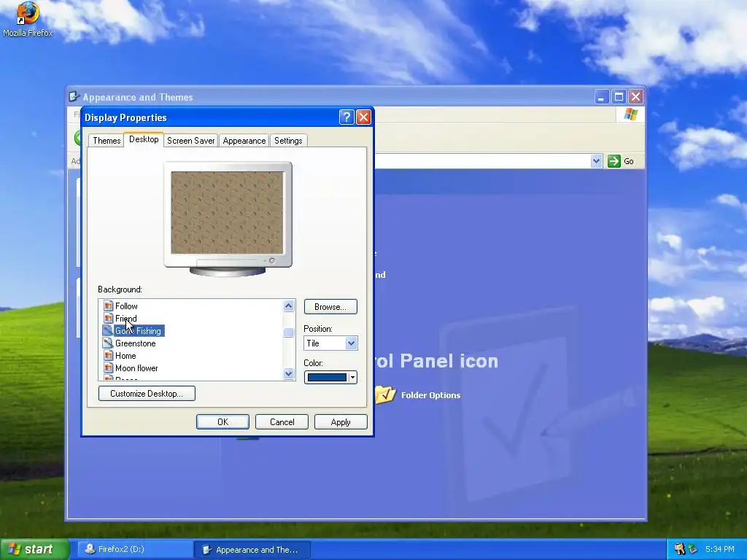This screenshot has height=560, width=747.
Task: Click the clock showing 5:34 PM
Action: (x=720, y=549)
